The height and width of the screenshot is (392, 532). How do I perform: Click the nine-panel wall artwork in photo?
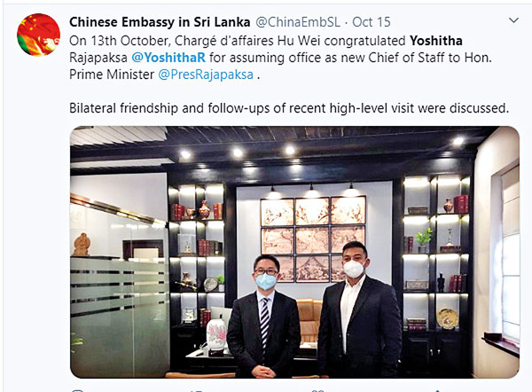tap(313, 239)
